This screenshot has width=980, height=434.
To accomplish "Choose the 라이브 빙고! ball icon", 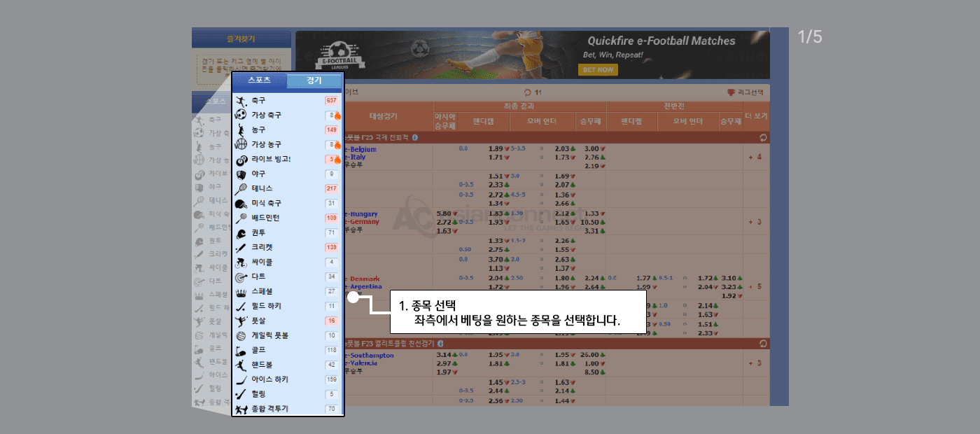I will 241,160.
